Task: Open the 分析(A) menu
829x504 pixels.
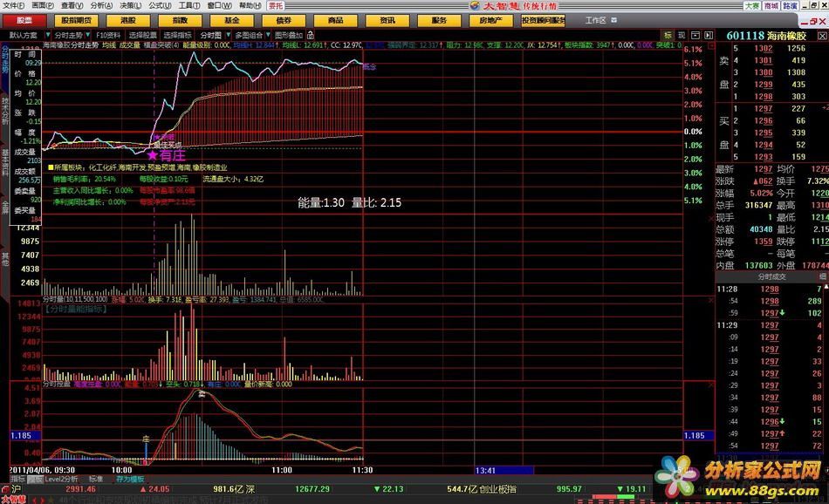Action: pos(101,5)
